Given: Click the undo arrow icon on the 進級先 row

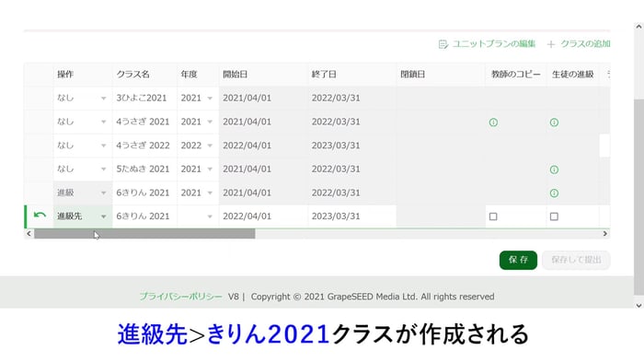Looking at the screenshot, I should [40, 216].
